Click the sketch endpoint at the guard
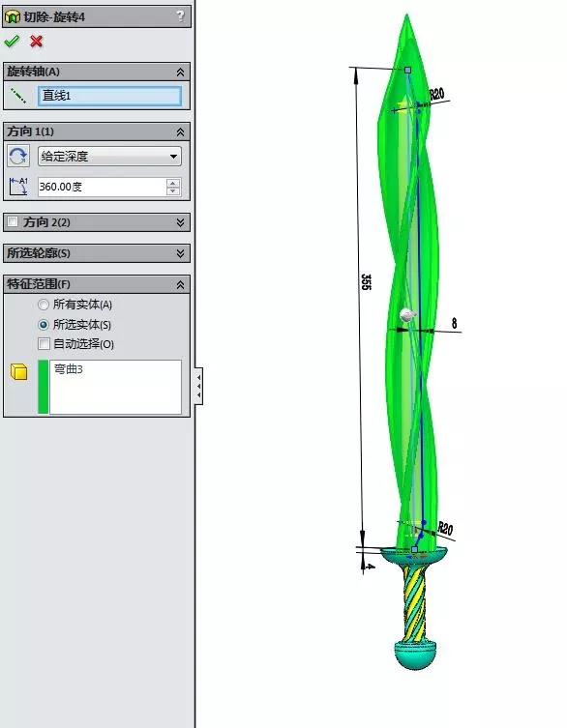The width and height of the screenshot is (567, 728). click(x=414, y=550)
